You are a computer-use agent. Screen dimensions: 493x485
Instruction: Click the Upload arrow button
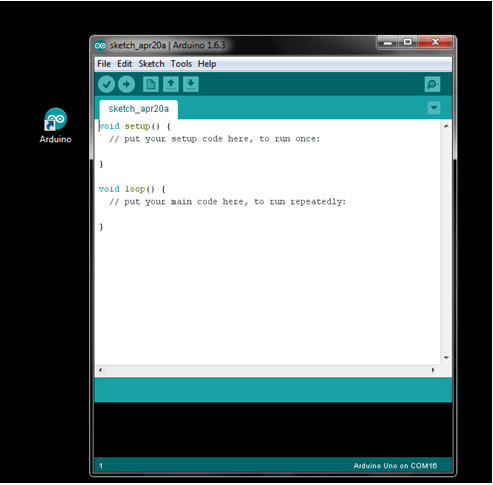[x=126, y=84]
